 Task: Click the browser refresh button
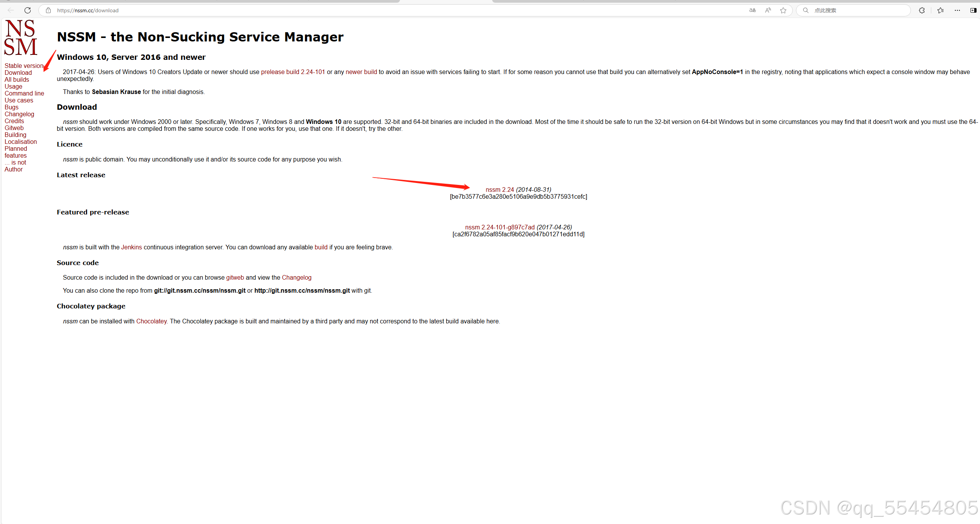click(28, 10)
